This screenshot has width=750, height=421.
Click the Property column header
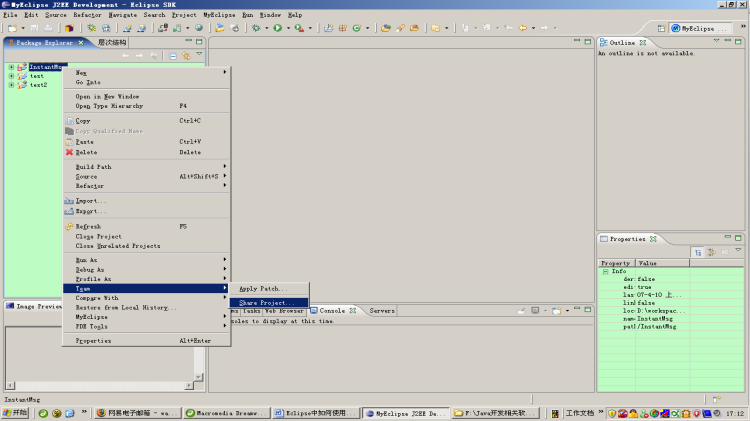617,263
